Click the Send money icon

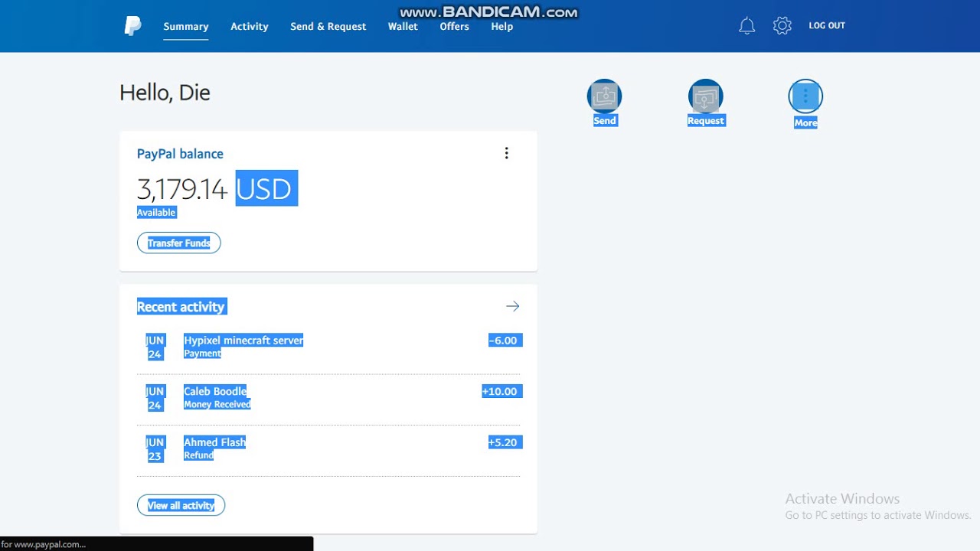pyautogui.click(x=604, y=96)
